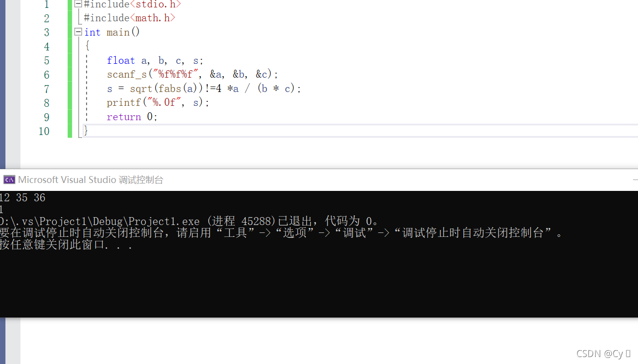Click the opening brace on line 4
The image size is (638, 364).
[87, 46]
